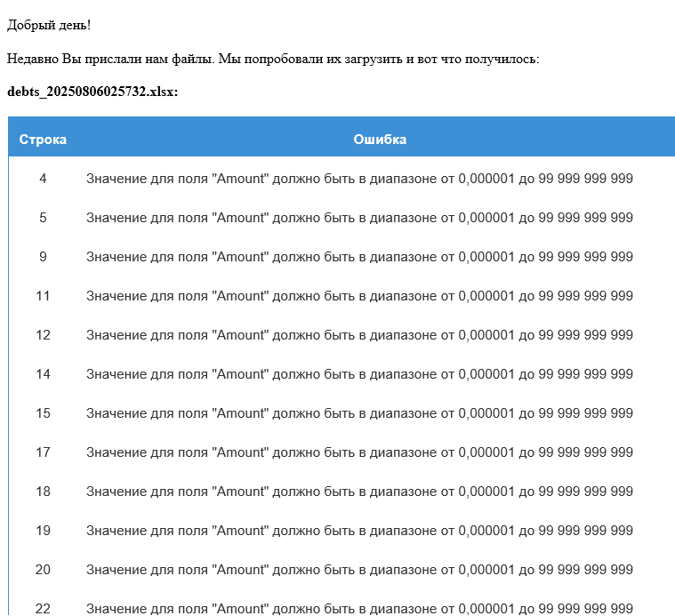This screenshot has height=616, width=675.
Task: Click the Amount error message in row 20
Action: coord(359,570)
